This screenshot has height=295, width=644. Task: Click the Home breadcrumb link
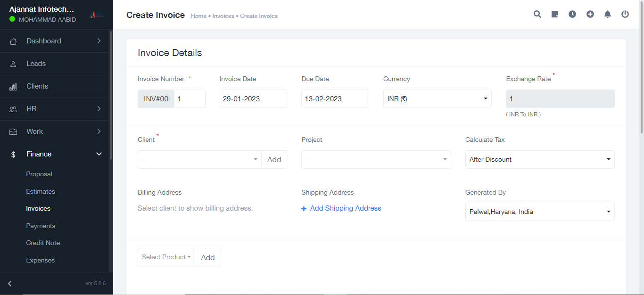point(198,16)
